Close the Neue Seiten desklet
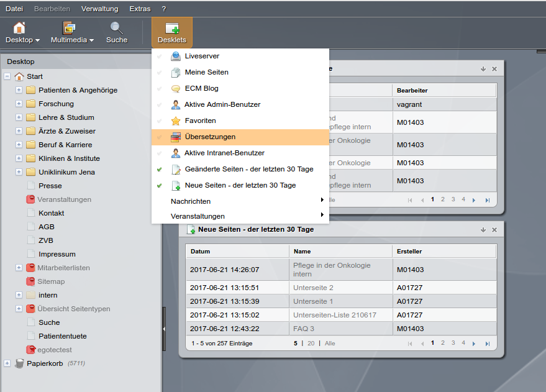 [494, 230]
